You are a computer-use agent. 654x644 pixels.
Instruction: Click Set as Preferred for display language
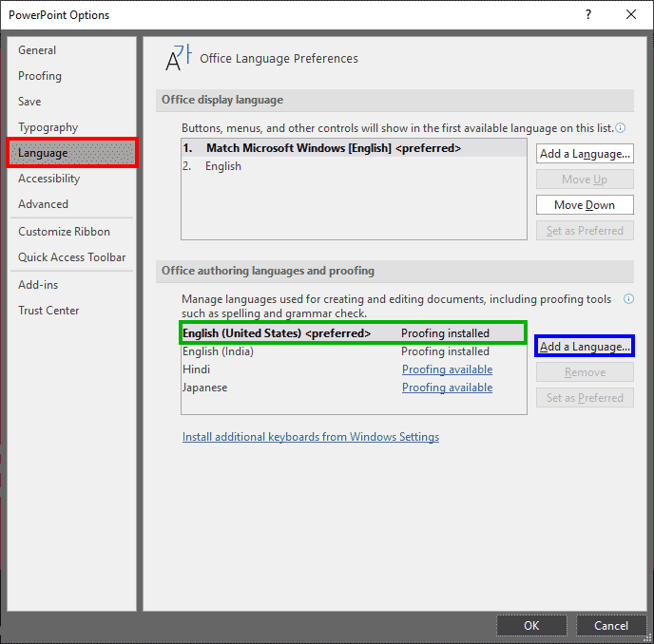click(x=585, y=231)
